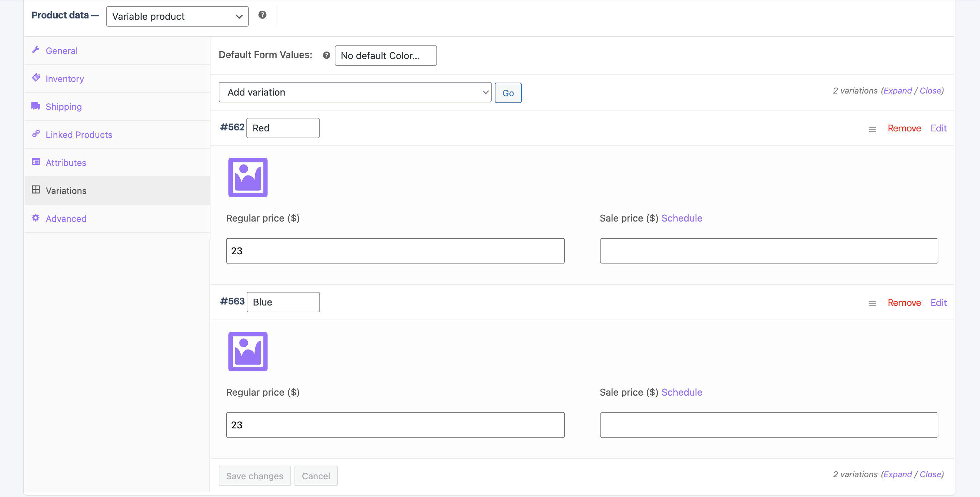Remove variation #562
The width and height of the screenshot is (980, 497).
pos(904,128)
